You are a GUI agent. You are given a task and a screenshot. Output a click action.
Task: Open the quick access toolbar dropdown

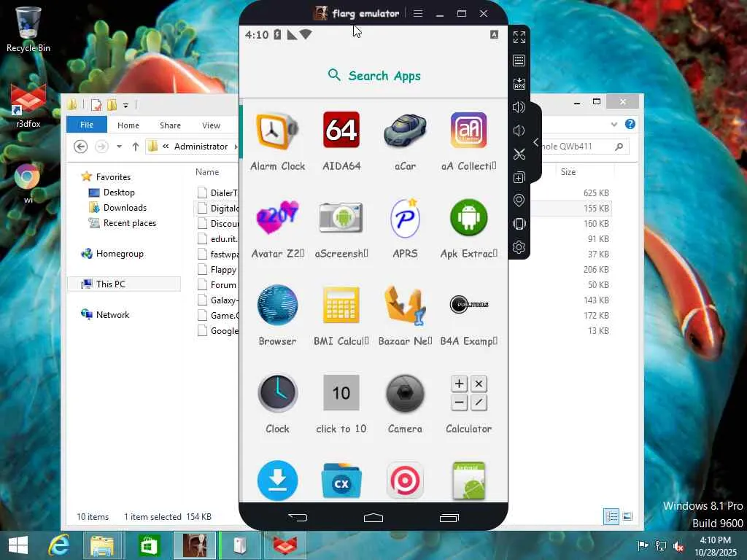(x=125, y=105)
